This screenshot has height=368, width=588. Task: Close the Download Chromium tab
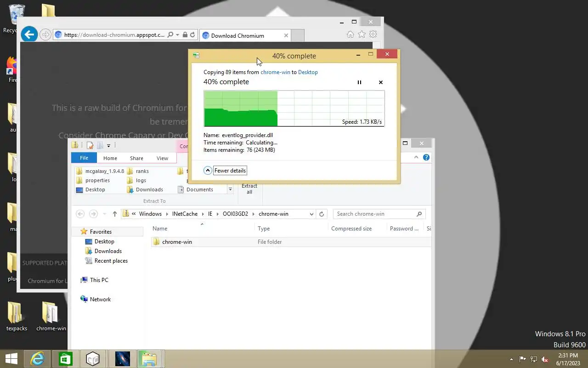tap(286, 35)
